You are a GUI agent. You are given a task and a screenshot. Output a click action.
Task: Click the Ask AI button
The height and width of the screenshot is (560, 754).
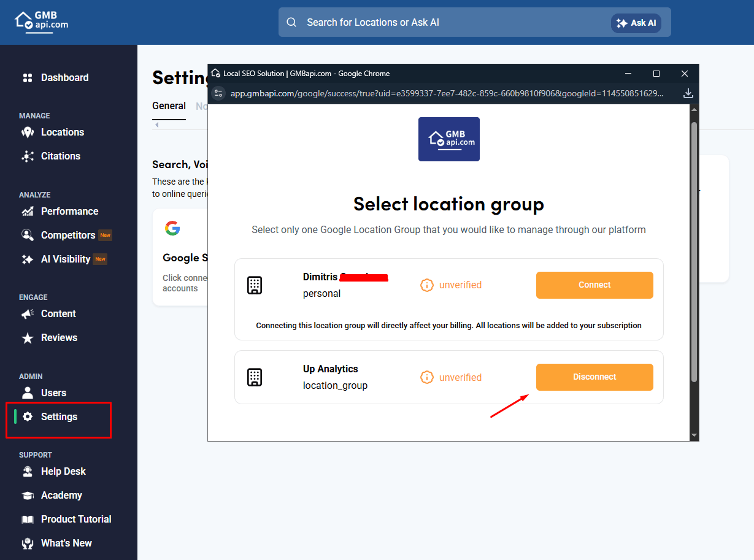636,23
